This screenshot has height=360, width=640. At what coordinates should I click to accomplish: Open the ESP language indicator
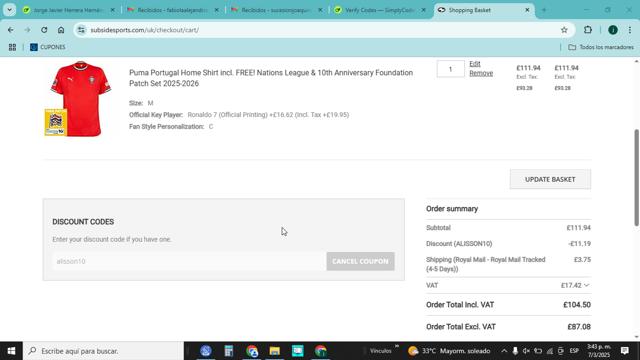[574, 351]
